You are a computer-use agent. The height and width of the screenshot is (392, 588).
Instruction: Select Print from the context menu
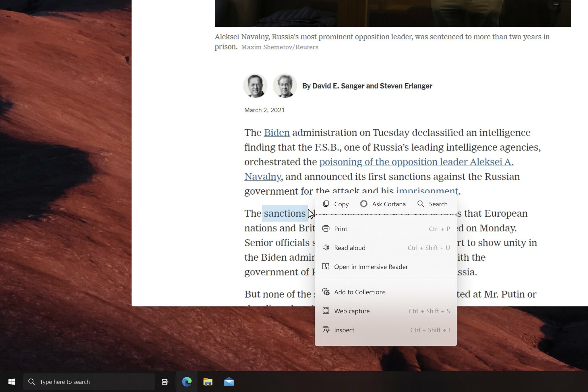point(386,228)
